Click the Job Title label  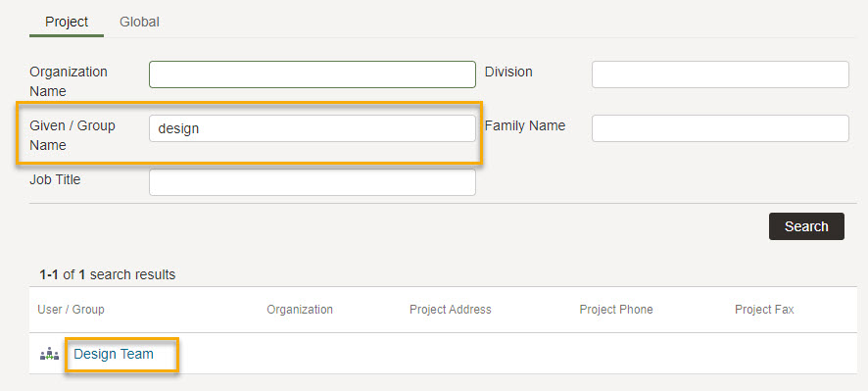[55, 179]
